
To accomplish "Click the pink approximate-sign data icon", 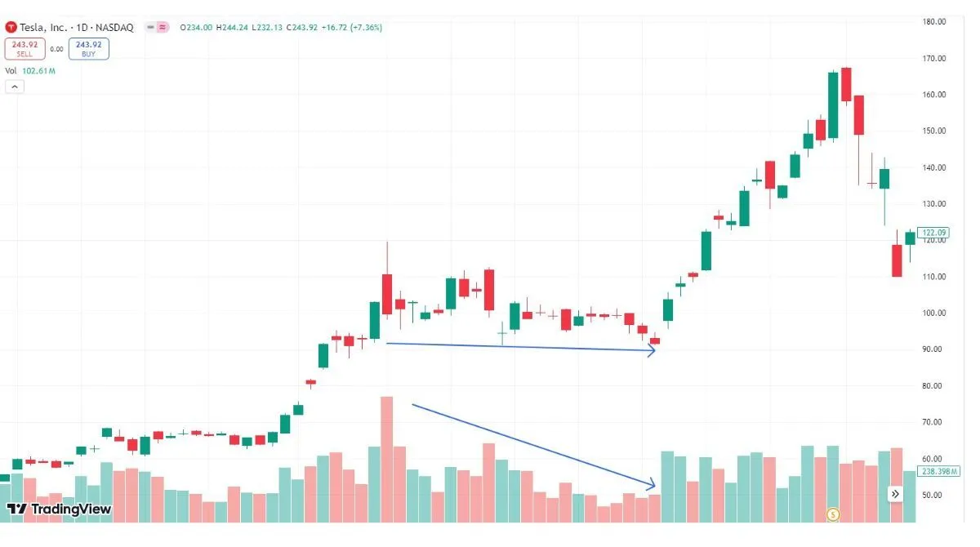I will pyautogui.click(x=163, y=27).
